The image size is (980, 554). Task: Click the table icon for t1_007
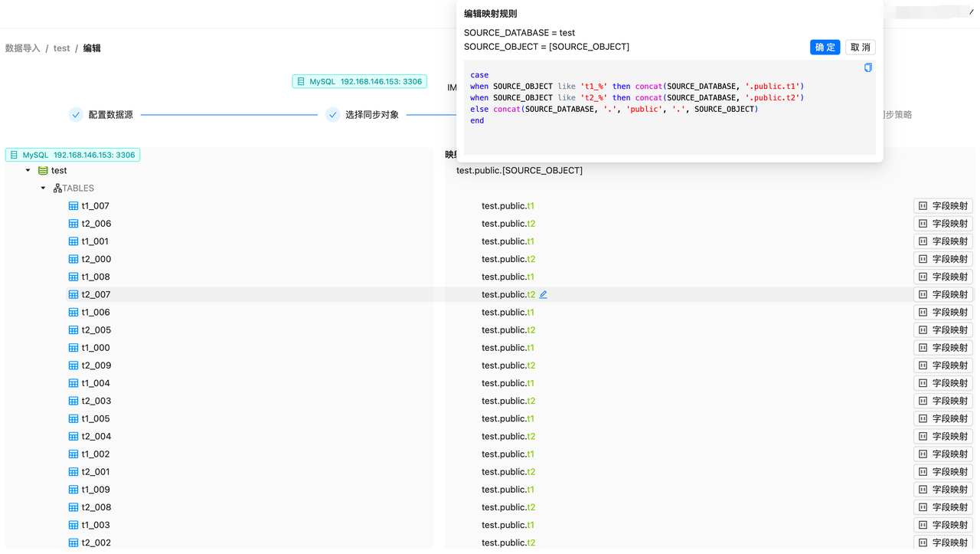pyautogui.click(x=73, y=206)
